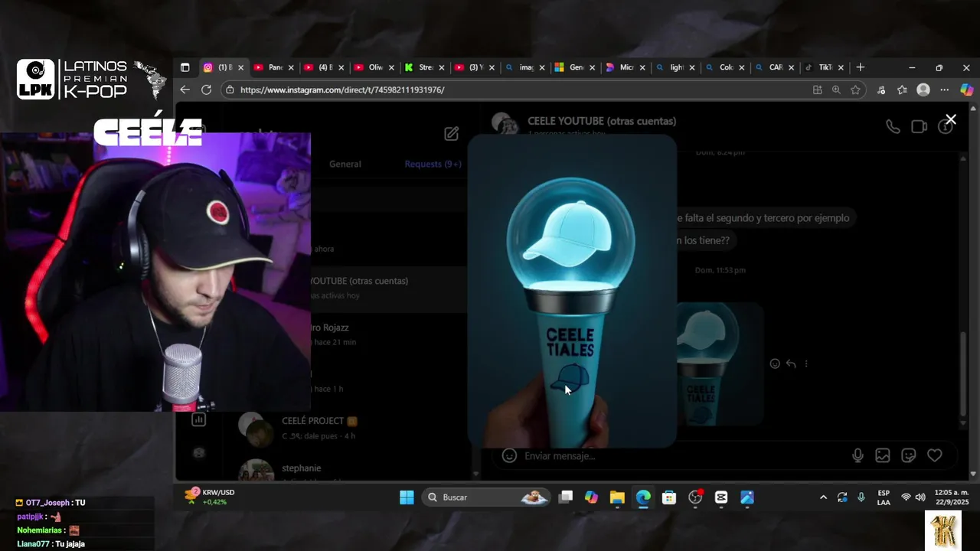Viewport: 980px width, 551px height.
Task: Start a video call in the chat
Action: (919, 127)
